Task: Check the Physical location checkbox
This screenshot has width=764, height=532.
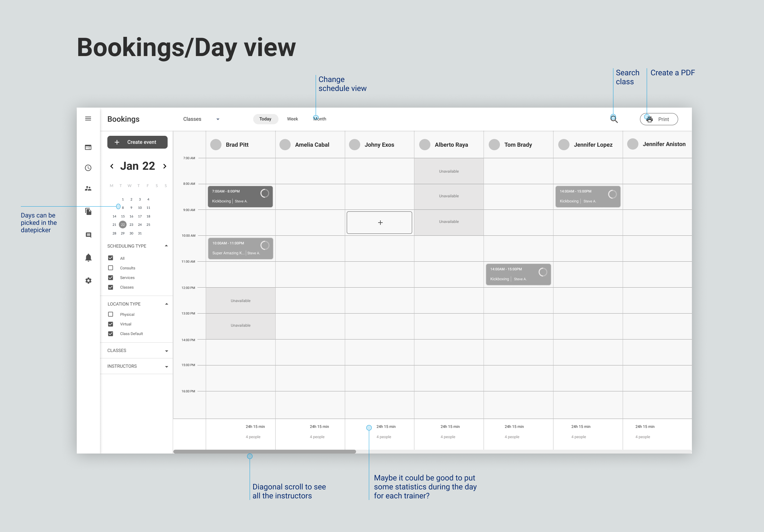Action: 111,314
